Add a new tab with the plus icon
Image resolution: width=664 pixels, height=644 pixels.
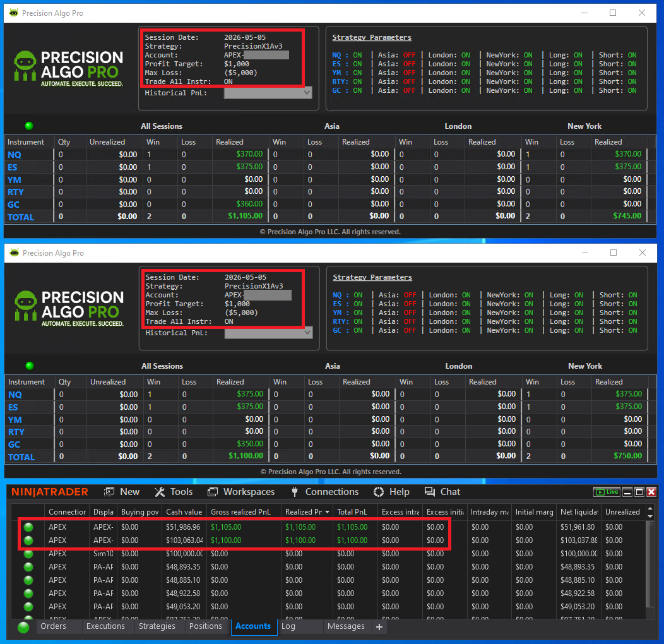tap(379, 626)
